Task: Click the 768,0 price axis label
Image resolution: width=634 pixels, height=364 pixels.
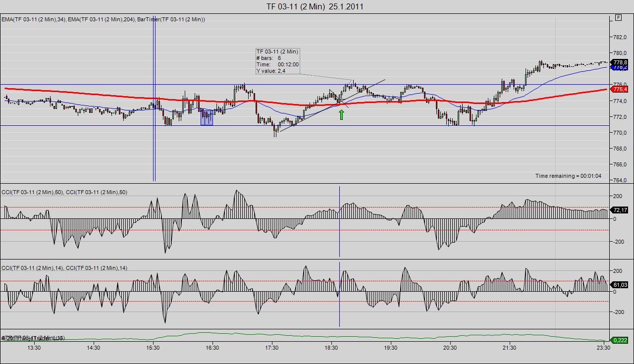Action: tap(620, 149)
